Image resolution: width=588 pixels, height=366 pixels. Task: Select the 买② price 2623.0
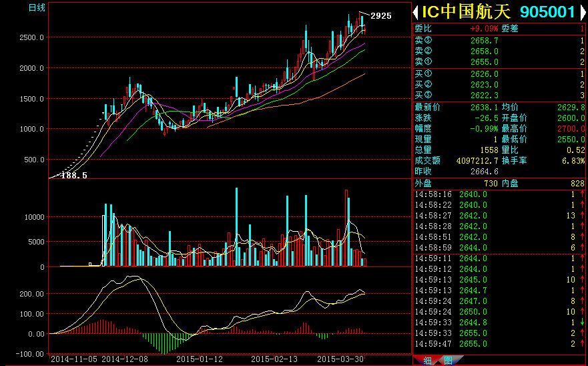485,85
